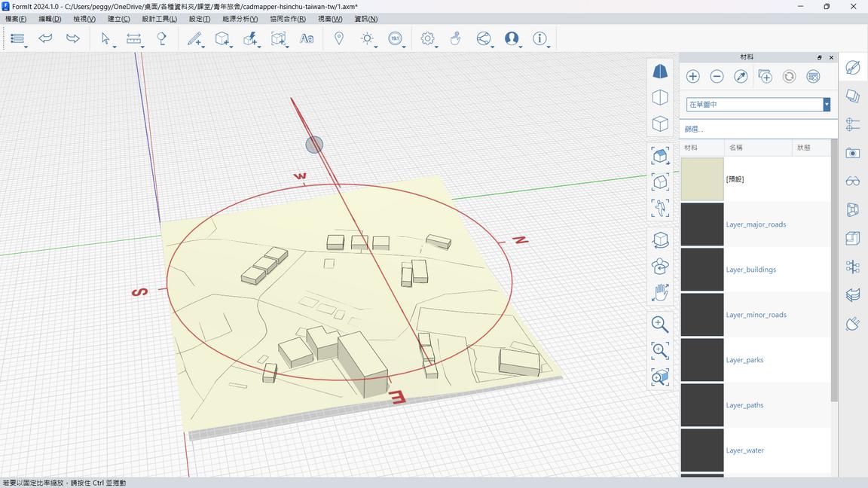The height and width of the screenshot is (488, 868).
Task: Click the Zoom magnifier tool
Action: coord(660,324)
